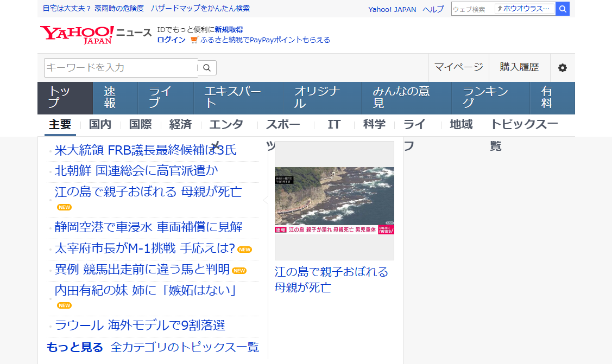The image size is (612, 364).
Task: Select the 経済 news category
Action: [180, 124]
